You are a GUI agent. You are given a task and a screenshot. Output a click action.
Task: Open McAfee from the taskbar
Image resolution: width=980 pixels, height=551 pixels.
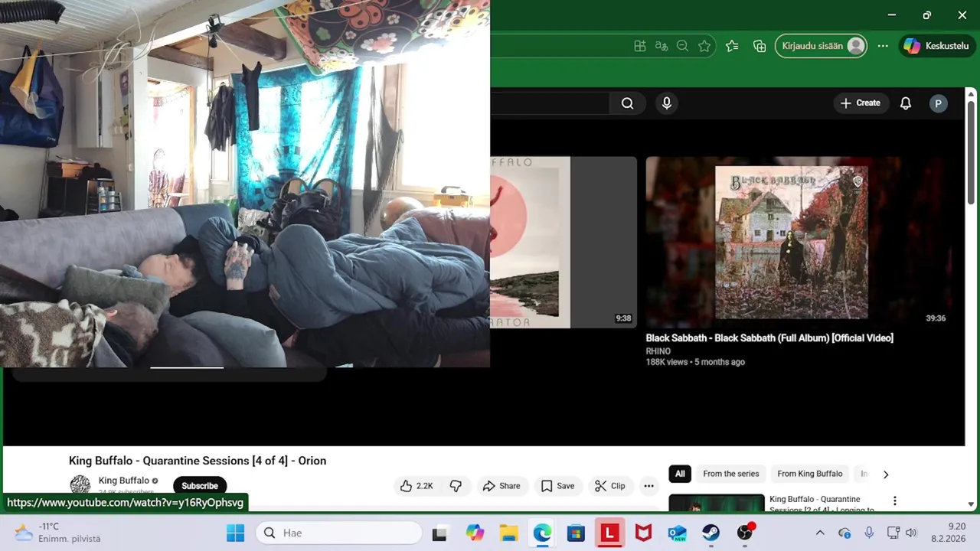pyautogui.click(x=643, y=533)
